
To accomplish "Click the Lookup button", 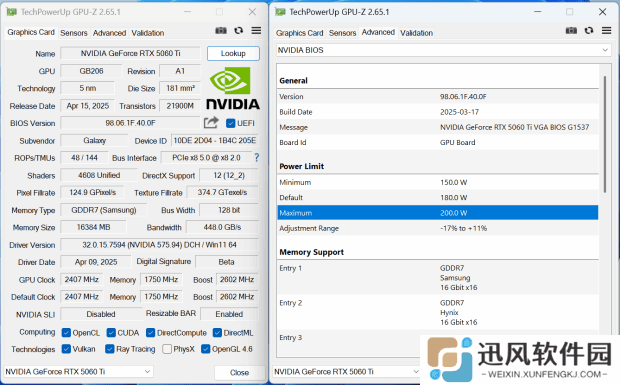I will [x=233, y=53].
